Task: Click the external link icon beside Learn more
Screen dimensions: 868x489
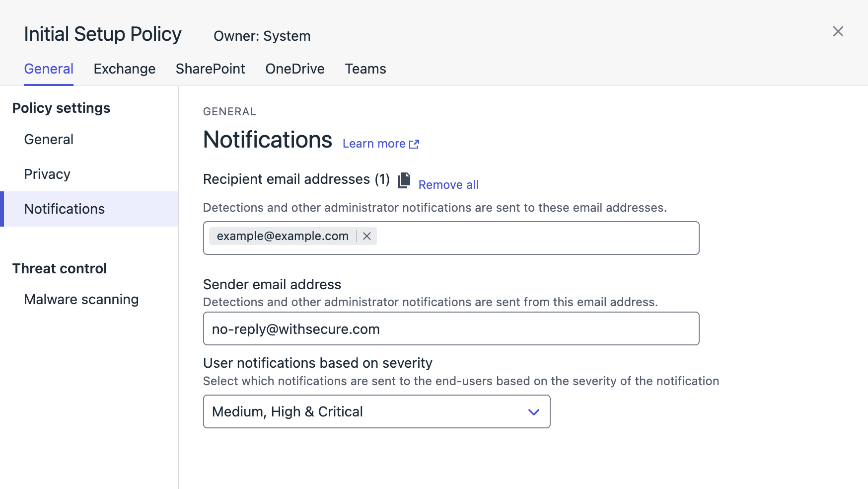Action: click(x=414, y=144)
